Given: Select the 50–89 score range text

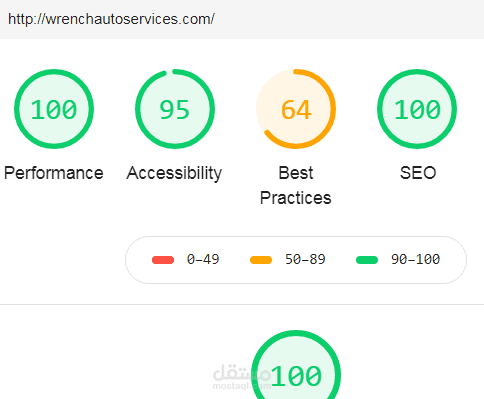Looking at the screenshot, I should 305,259.
